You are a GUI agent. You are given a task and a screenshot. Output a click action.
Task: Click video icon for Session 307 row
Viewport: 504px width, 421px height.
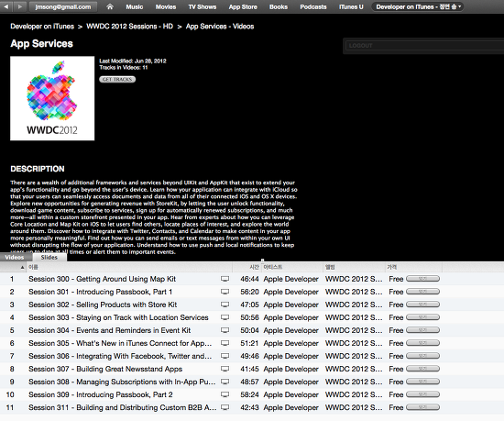point(225,369)
